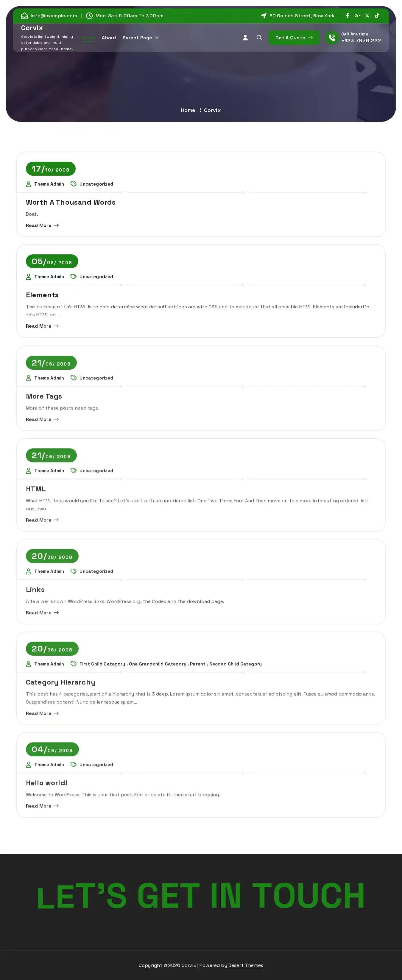Select the Home menu item
402x980 pixels.
coord(89,38)
